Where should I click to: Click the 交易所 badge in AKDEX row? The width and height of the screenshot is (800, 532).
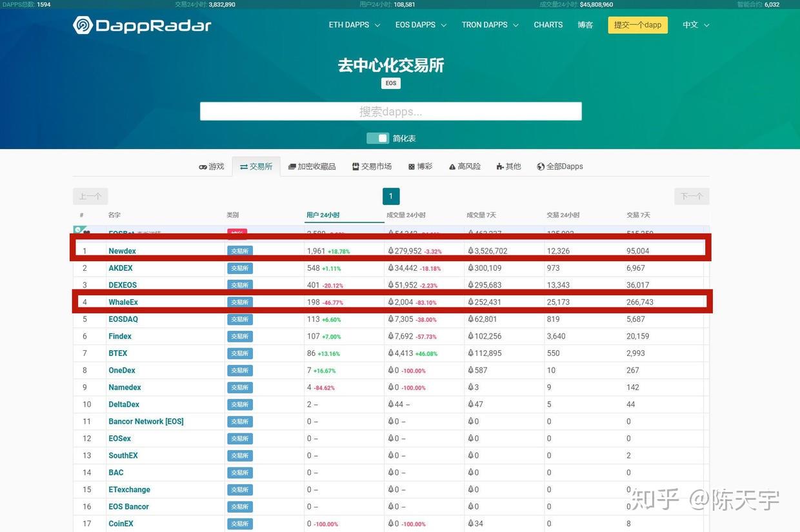pos(240,268)
